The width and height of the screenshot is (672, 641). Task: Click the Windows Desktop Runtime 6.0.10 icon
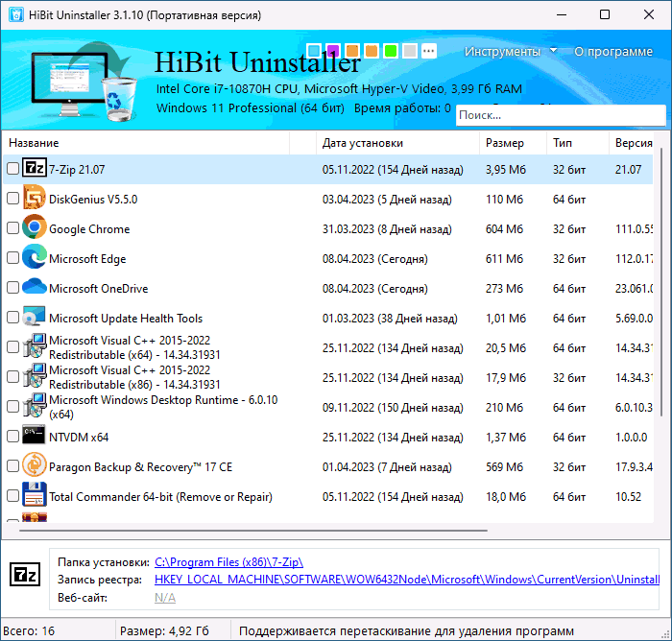pyautogui.click(x=35, y=405)
